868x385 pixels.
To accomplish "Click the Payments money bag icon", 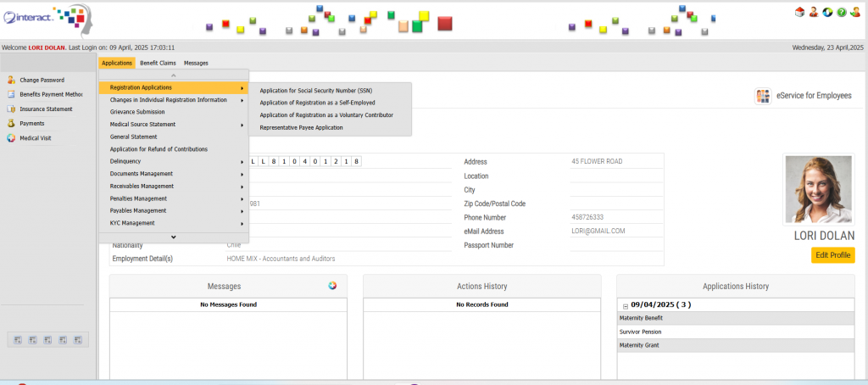I will pos(11,123).
